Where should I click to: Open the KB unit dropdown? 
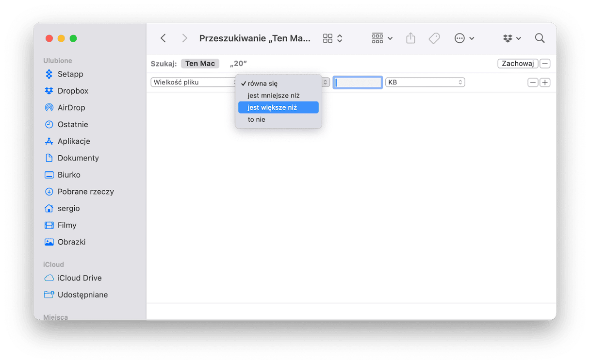pos(425,83)
